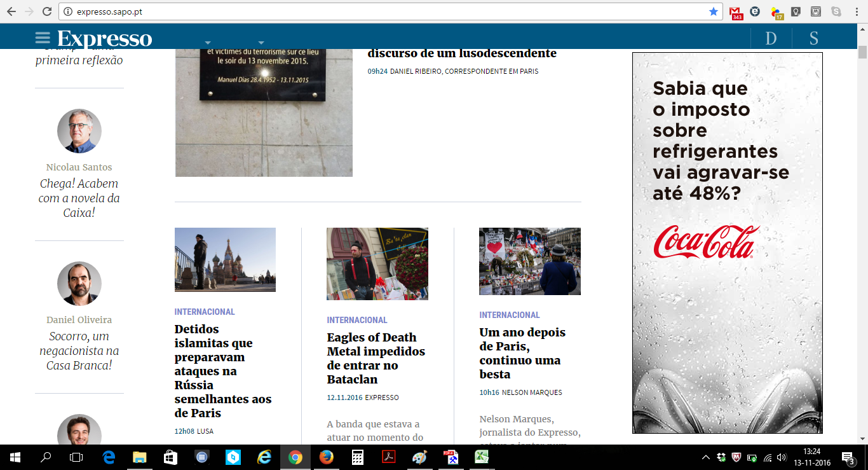Screen dimensions: 868x470
Task: Open Paint from the taskbar
Action: 420,457
